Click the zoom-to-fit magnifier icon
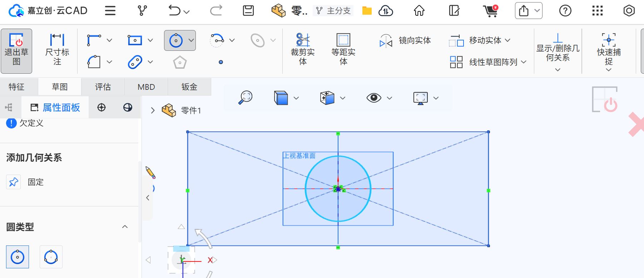The width and height of the screenshot is (644, 278). (246, 98)
